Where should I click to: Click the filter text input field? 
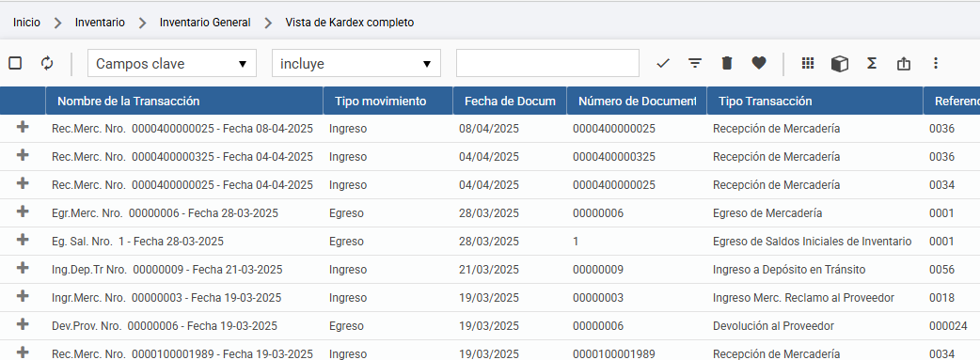click(547, 63)
